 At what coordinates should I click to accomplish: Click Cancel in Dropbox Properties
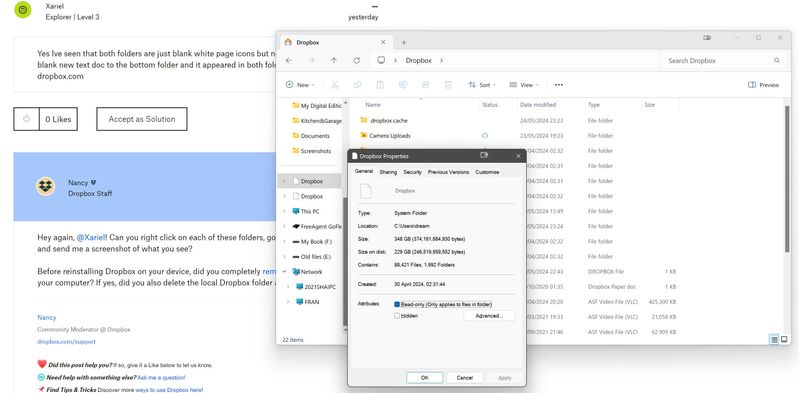[465, 378]
